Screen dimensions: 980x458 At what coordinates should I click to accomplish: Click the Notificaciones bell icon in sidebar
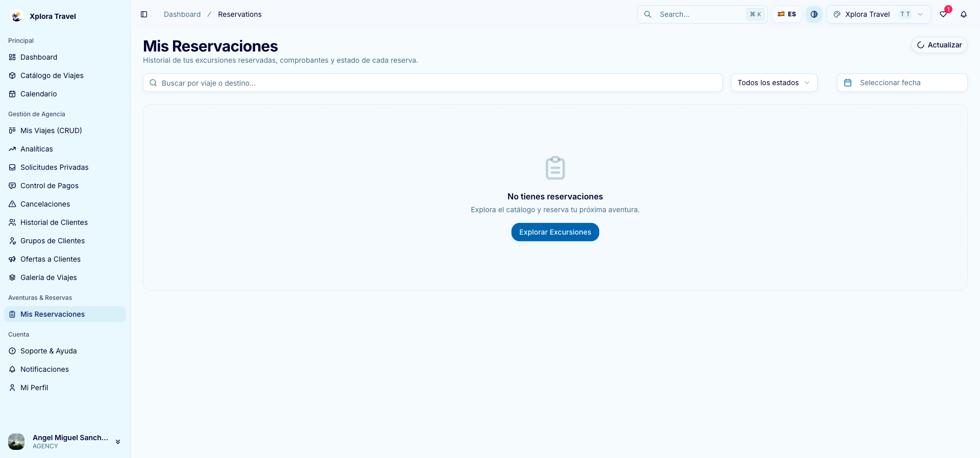[x=12, y=369]
